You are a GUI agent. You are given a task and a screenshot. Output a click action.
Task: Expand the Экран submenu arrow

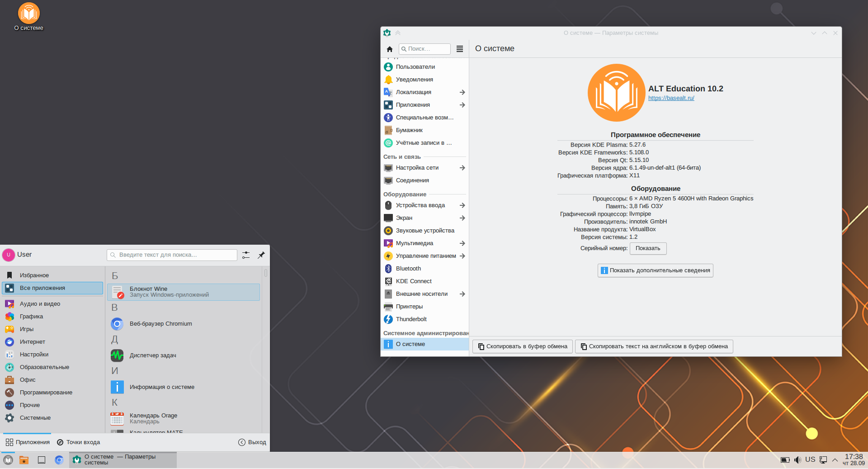pyautogui.click(x=462, y=218)
